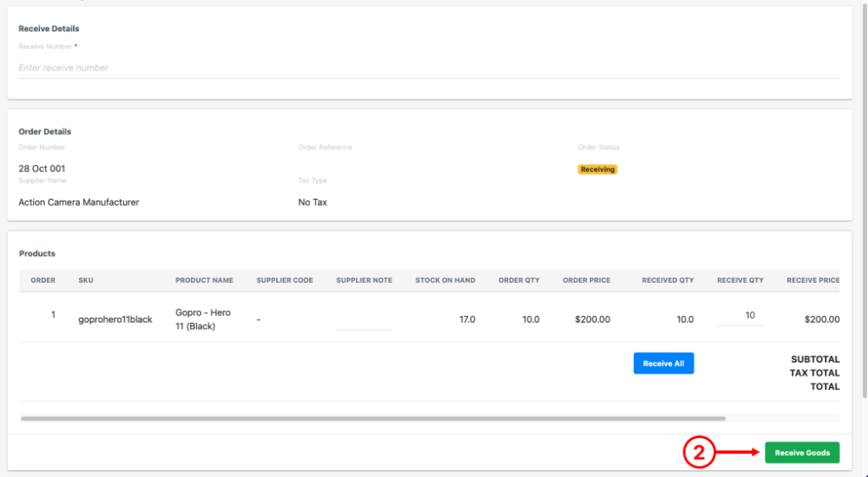Viewport: 868px width, 477px height.
Task: Click the No Tax value under Tax Type
Action: click(312, 202)
